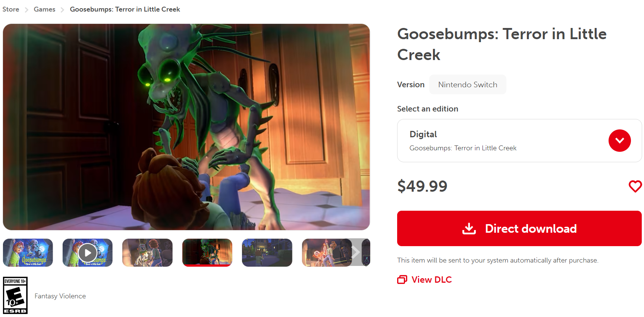This screenshot has height=317, width=644.
Task: Play the trailer video thumbnail
Action: click(x=88, y=253)
